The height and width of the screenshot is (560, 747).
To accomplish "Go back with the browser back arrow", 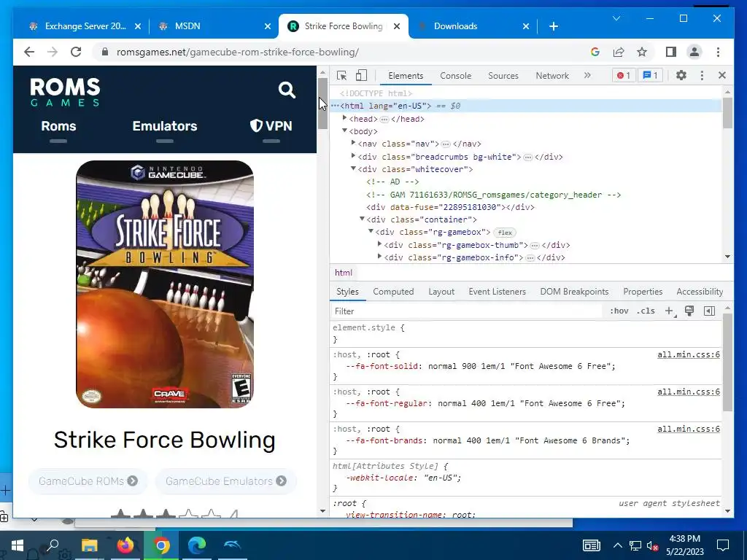I will 29,52.
